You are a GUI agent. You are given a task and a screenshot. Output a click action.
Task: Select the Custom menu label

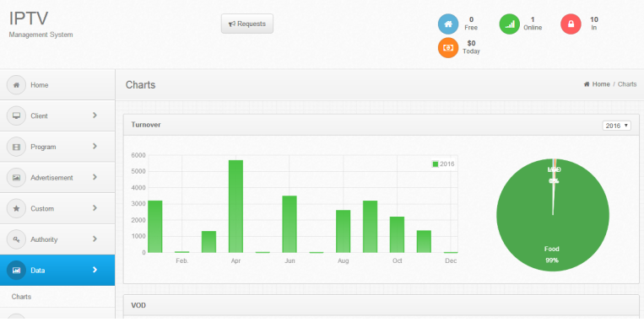point(42,208)
